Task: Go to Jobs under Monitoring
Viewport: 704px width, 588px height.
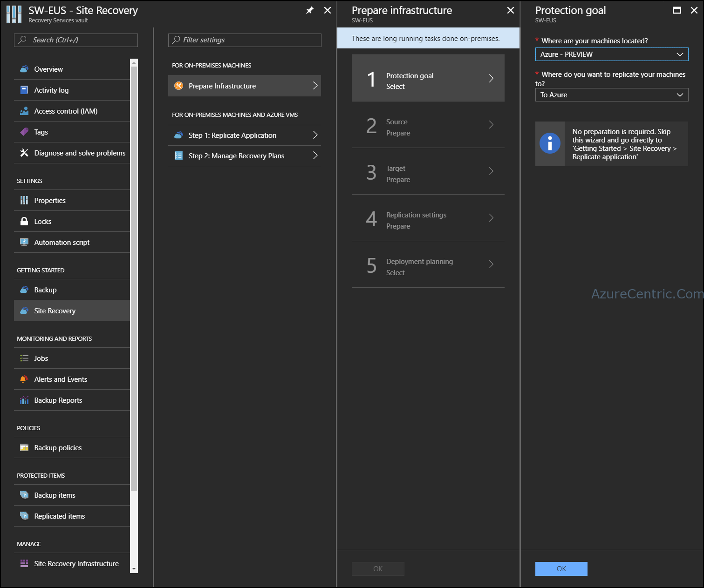Action: [x=72, y=358]
